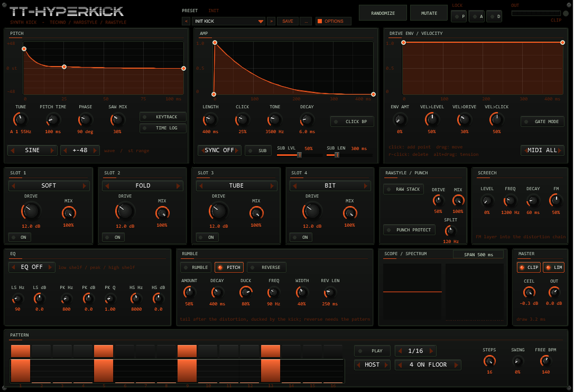Toggle KEYTRACK on
The height and width of the screenshot is (392, 574).
tap(163, 117)
